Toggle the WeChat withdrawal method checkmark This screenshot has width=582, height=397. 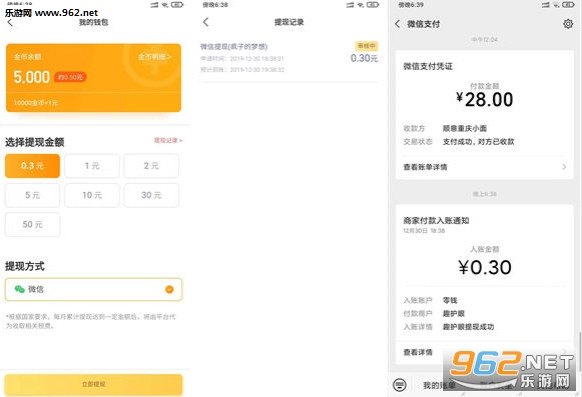pos(169,289)
